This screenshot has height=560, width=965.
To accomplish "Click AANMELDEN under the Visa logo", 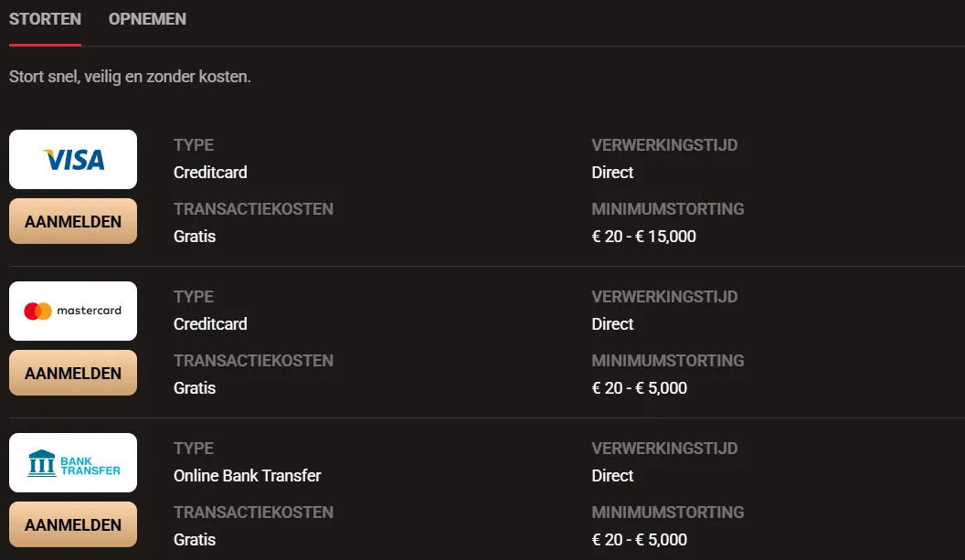I will pos(72,220).
